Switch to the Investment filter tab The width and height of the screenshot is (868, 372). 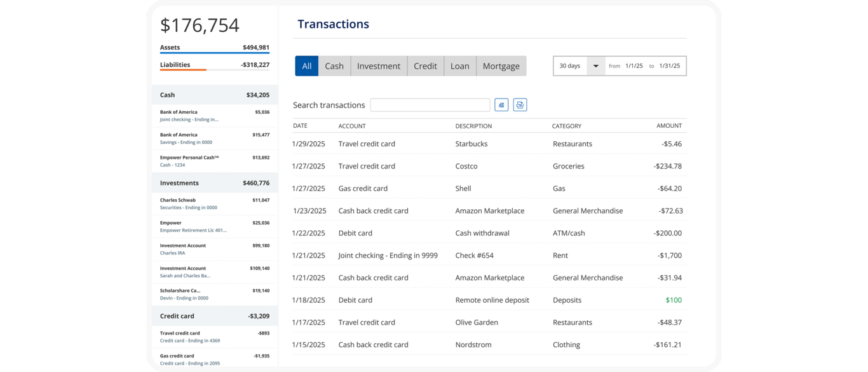coord(379,66)
